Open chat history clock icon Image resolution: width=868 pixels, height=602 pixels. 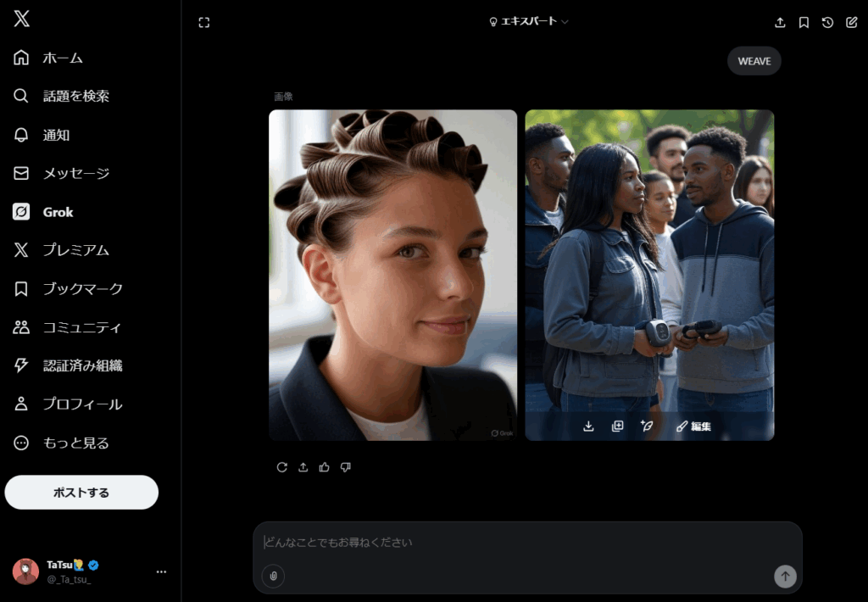827,23
